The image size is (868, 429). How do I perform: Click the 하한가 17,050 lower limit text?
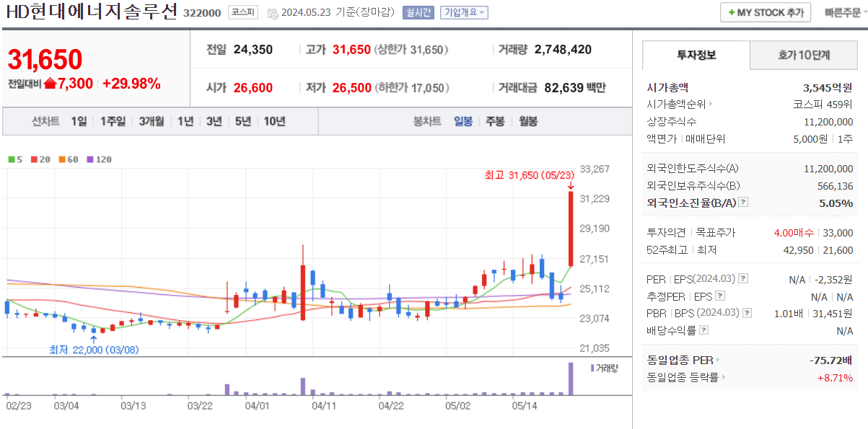click(411, 88)
